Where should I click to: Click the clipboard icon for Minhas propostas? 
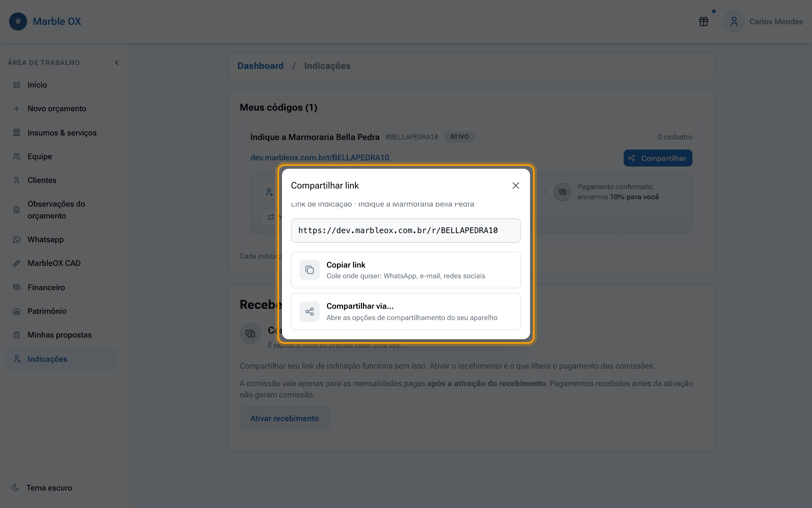pyautogui.click(x=17, y=335)
